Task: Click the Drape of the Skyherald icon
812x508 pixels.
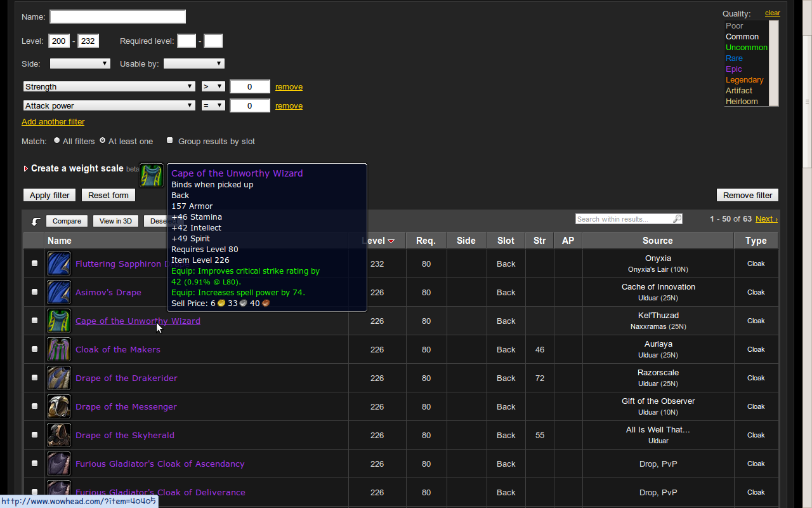Action: [x=59, y=435]
